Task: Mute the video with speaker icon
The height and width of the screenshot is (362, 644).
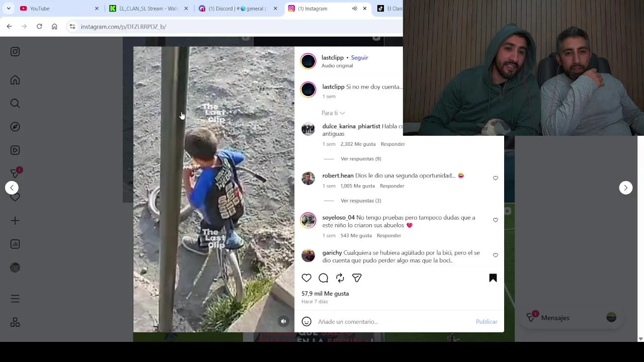Action: [284, 321]
